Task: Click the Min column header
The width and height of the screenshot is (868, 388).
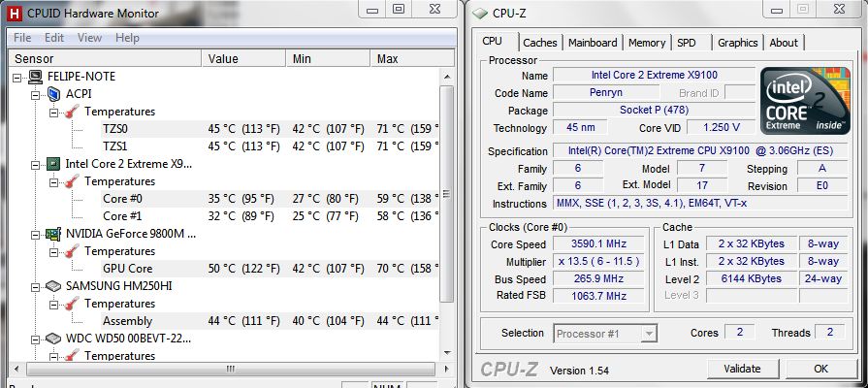Action: pyautogui.click(x=328, y=58)
